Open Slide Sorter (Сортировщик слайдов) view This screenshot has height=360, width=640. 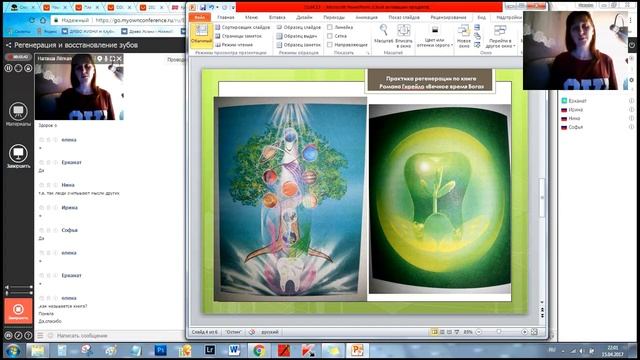pos(242,27)
